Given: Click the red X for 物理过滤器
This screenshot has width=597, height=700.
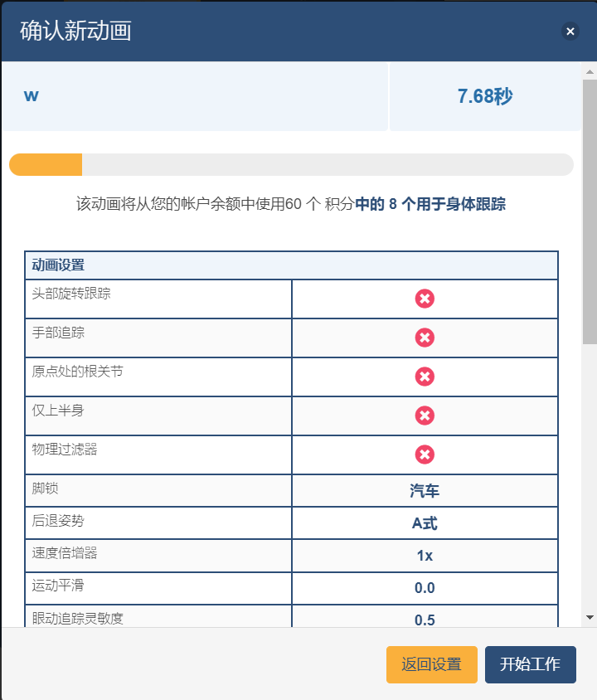Looking at the screenshot, I should (425, 455).
